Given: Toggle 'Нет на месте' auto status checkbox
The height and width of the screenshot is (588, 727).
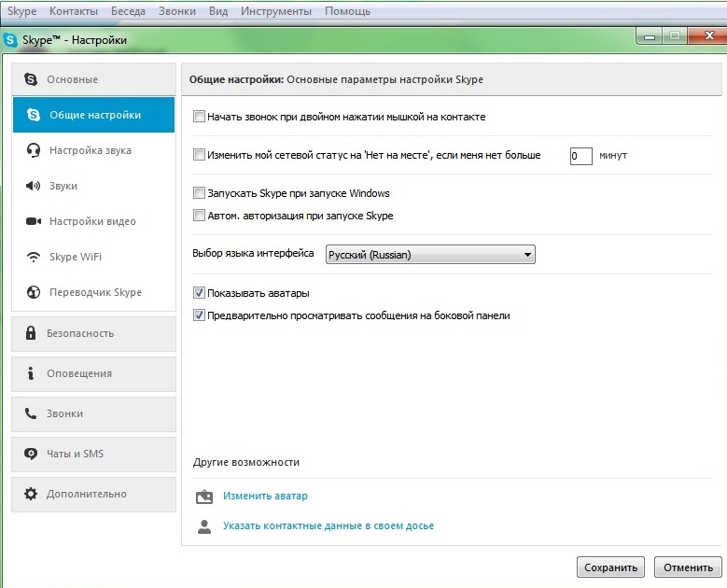Looking at the screenshot, I should (x=199, y=154).
